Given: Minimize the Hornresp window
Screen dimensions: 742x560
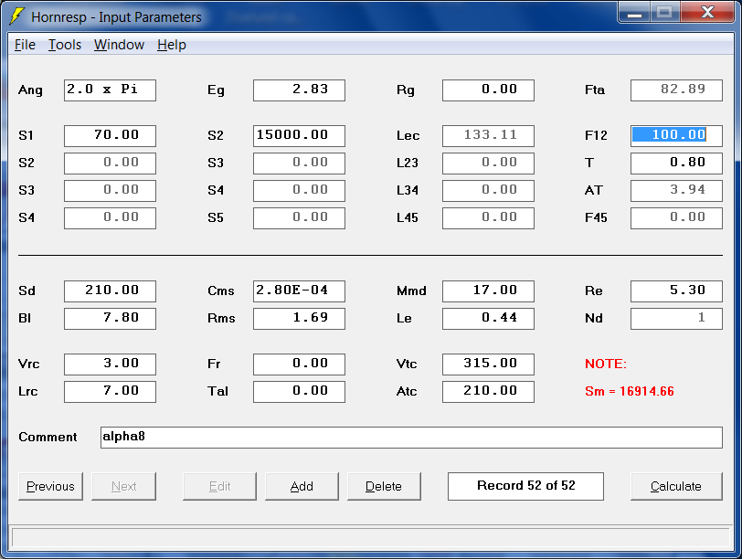Looking at the screenshot, I should 634,13.
